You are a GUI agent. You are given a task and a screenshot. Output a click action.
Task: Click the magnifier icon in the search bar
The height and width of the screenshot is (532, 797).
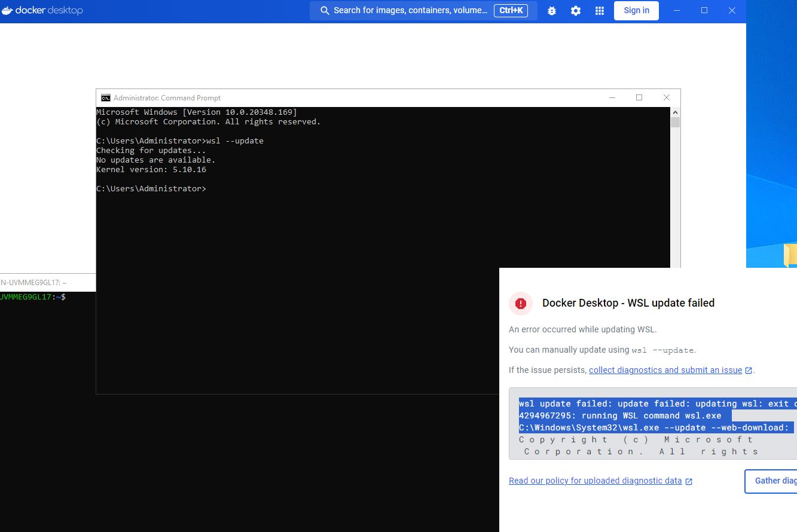pyautogui.click(x=324, y=10)
